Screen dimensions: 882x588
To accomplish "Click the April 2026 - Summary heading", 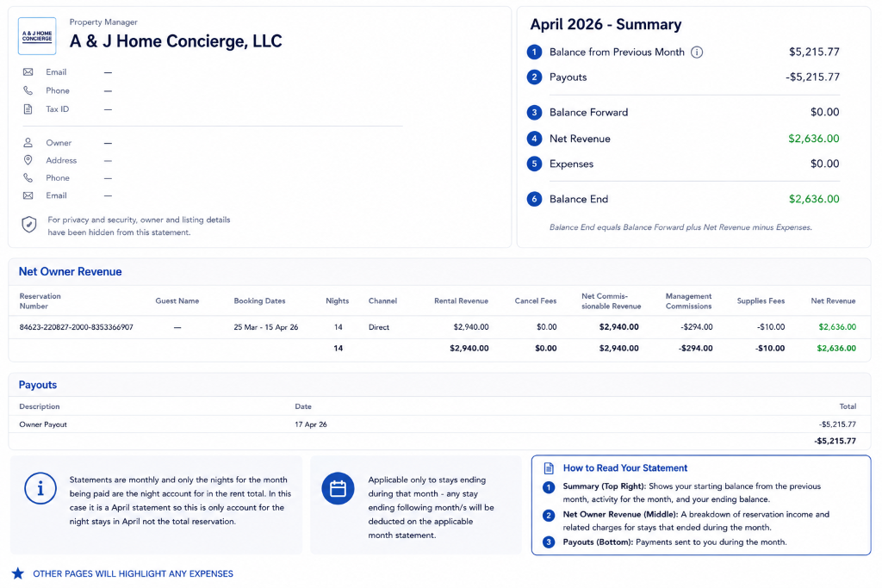I will pyautogui.click(x=606, y=25).
